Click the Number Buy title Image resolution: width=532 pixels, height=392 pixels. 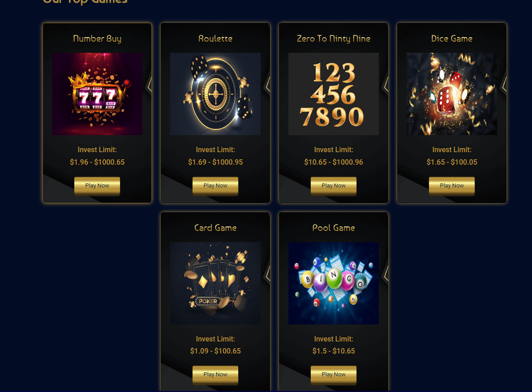[x=97, y=38]
